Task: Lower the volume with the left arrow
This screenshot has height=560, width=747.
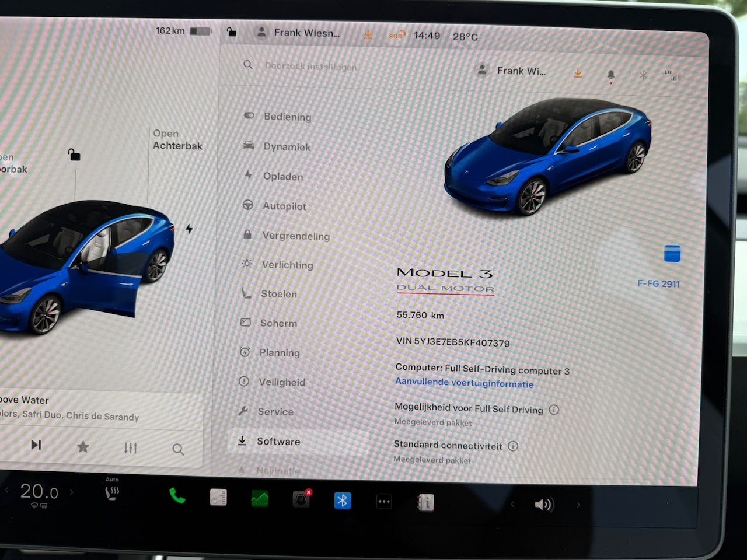Action: (512, 503)
